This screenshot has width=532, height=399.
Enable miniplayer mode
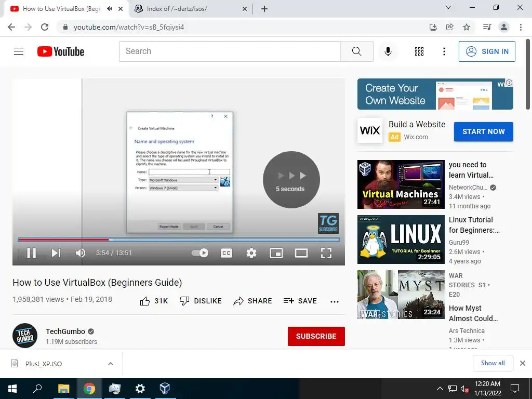coord(276,253)
